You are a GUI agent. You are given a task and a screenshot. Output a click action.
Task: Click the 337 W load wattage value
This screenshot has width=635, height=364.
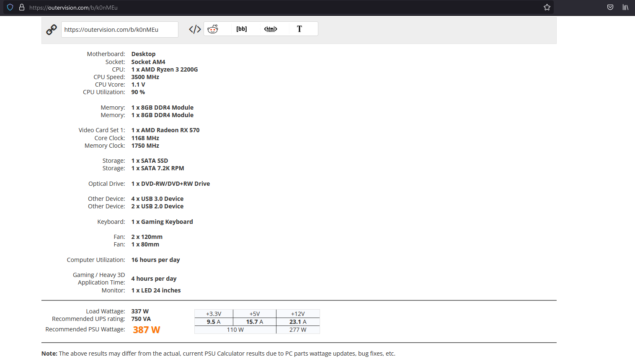tap(140, 311)
